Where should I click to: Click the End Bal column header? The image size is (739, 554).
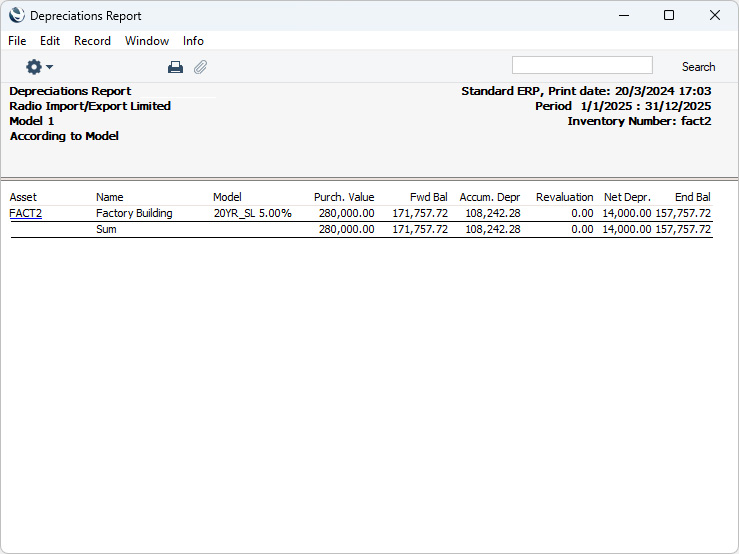coord(692,197)
